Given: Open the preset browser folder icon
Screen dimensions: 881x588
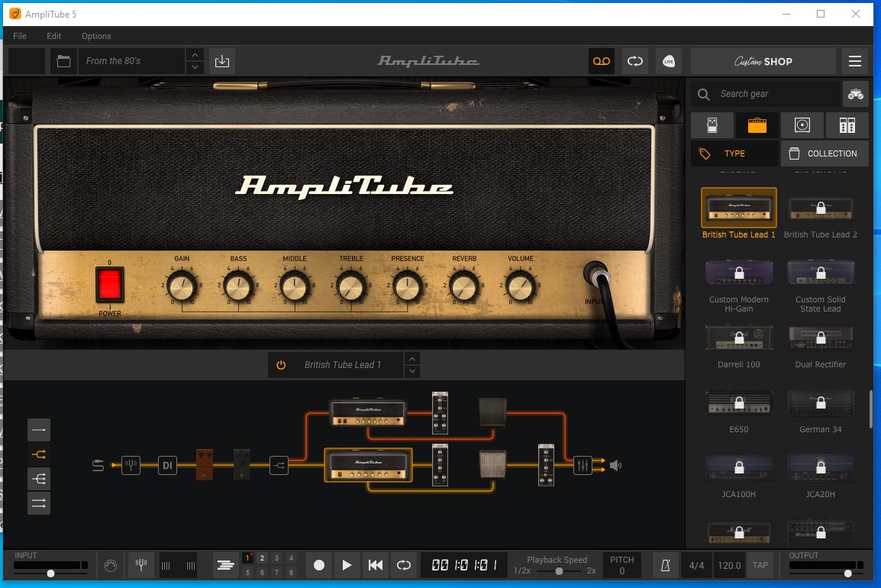Looking at the screenshot, I should click(63, 61).
